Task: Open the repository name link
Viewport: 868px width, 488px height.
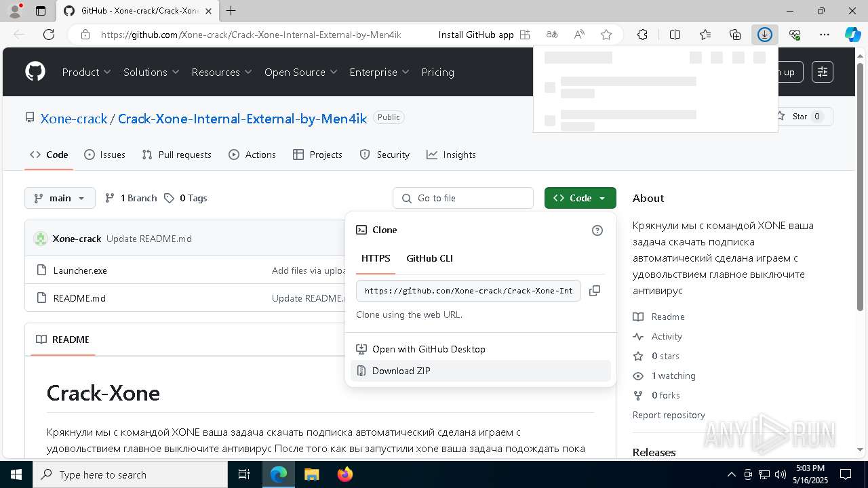Action: point(242,119)
